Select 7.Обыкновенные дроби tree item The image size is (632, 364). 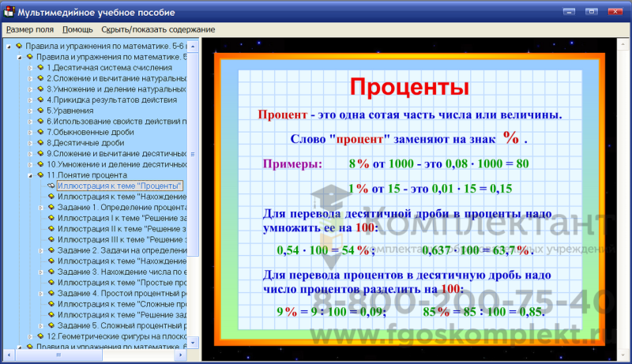[x=90, y=132]
